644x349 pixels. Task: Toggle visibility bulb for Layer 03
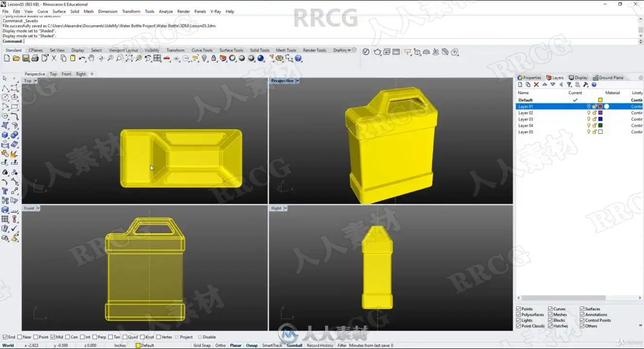589,119
